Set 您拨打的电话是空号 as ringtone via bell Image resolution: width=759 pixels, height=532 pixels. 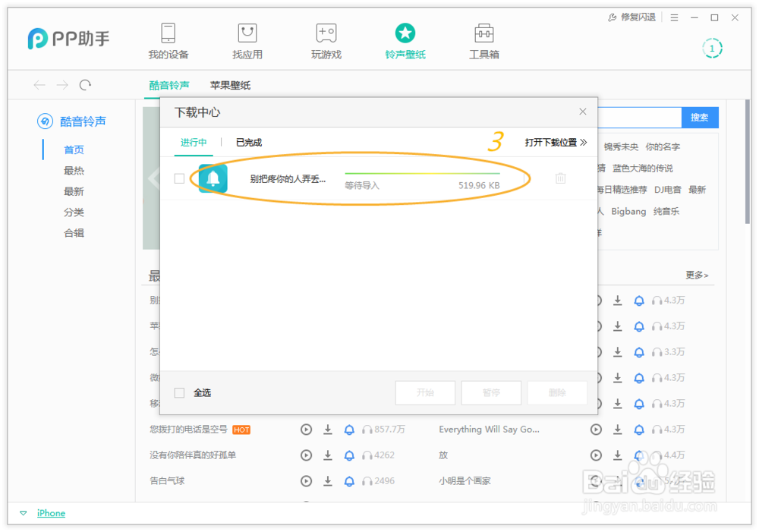349,430
